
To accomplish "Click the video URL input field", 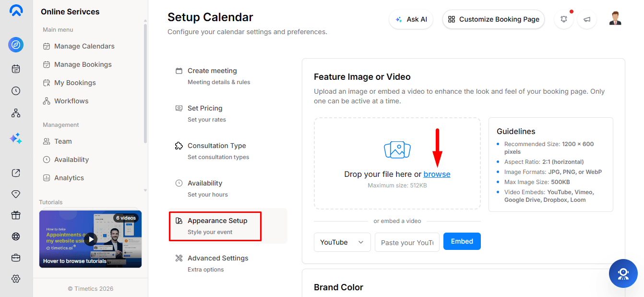I will point(407,242).
